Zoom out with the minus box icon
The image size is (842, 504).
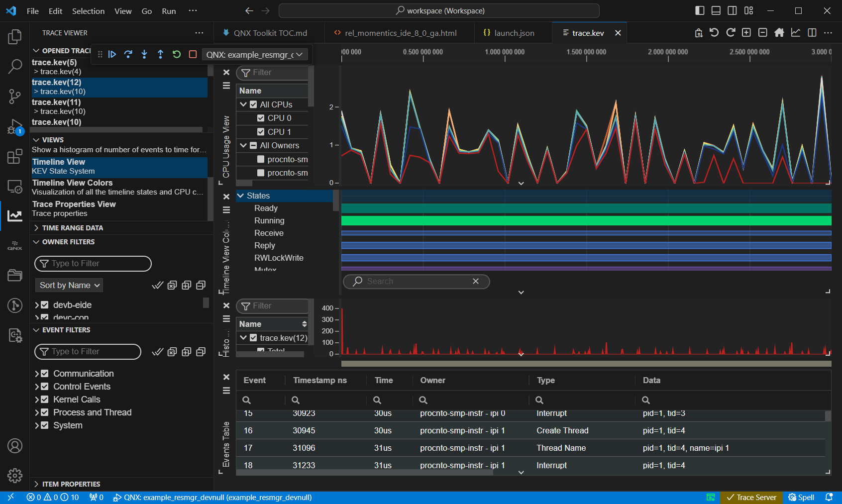(763, 33)
